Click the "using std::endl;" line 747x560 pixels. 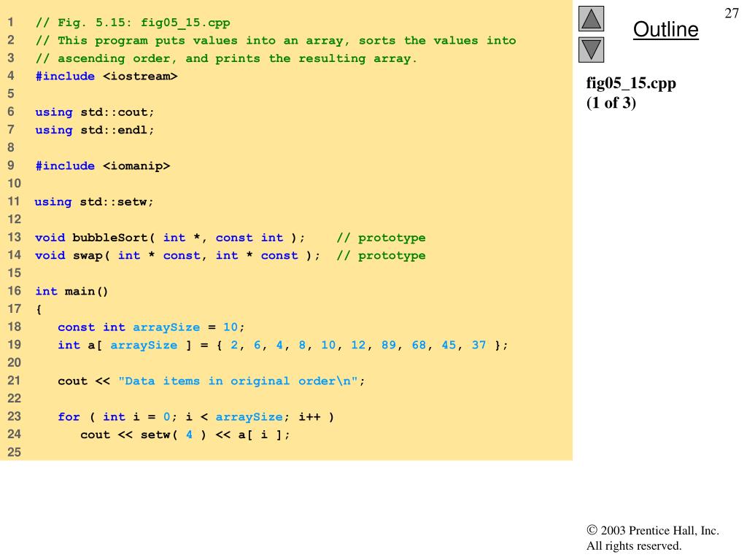95,130
